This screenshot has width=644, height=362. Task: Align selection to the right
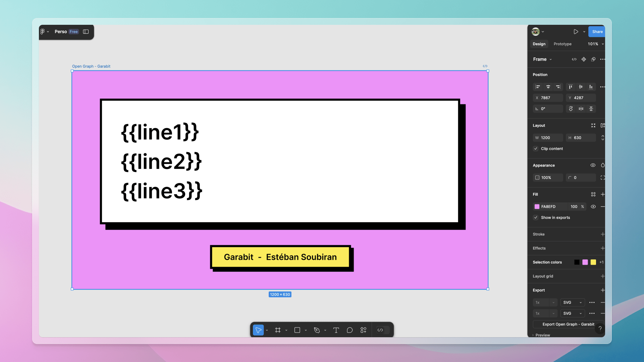point(558,87)
